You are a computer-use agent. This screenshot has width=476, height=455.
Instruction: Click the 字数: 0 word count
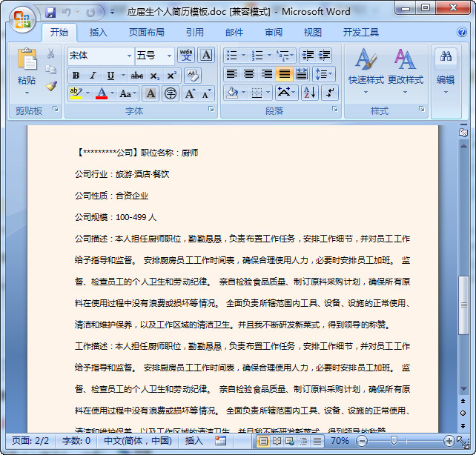(x=76, y=440)
